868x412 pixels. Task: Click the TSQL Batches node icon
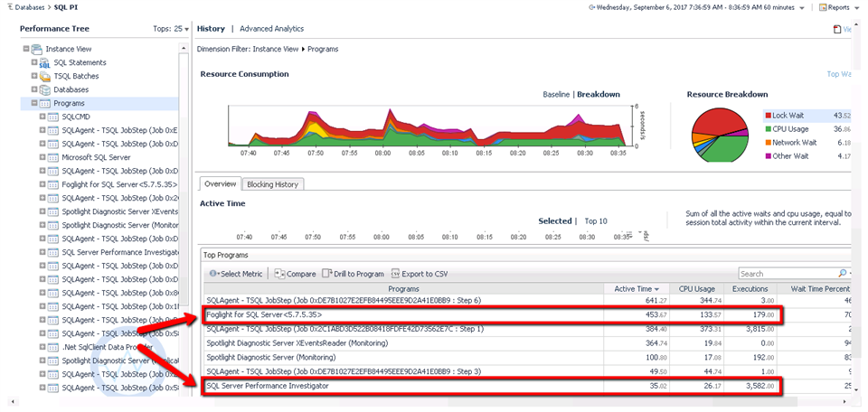(45, 76)
